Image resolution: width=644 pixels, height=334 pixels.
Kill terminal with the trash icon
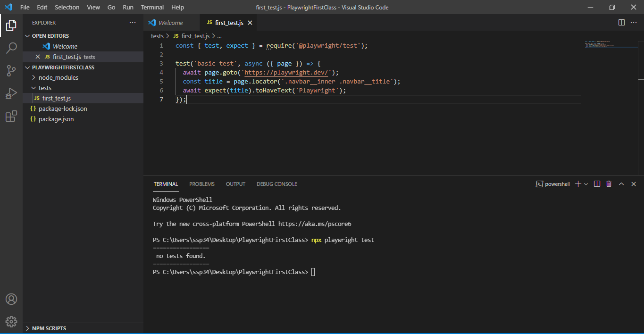click(609, 184)
